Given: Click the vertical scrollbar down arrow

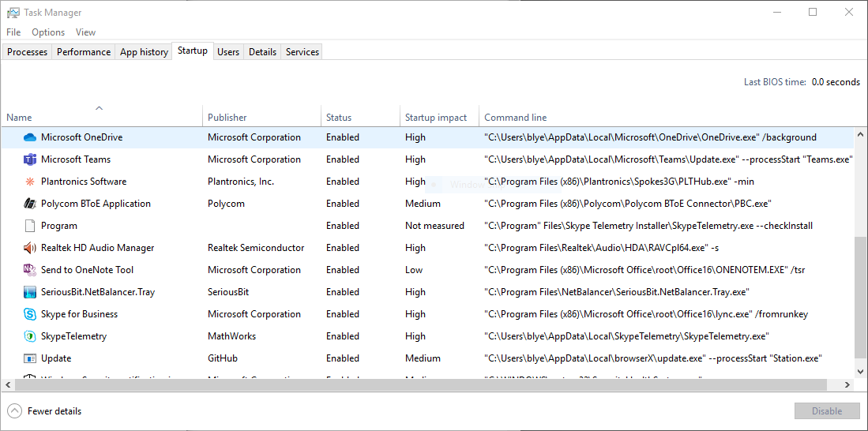Looking at the screenshot, I should (x=861, y=371).
